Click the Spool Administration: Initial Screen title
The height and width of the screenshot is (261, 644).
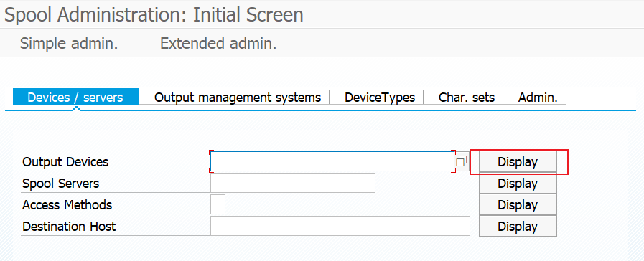154,15
